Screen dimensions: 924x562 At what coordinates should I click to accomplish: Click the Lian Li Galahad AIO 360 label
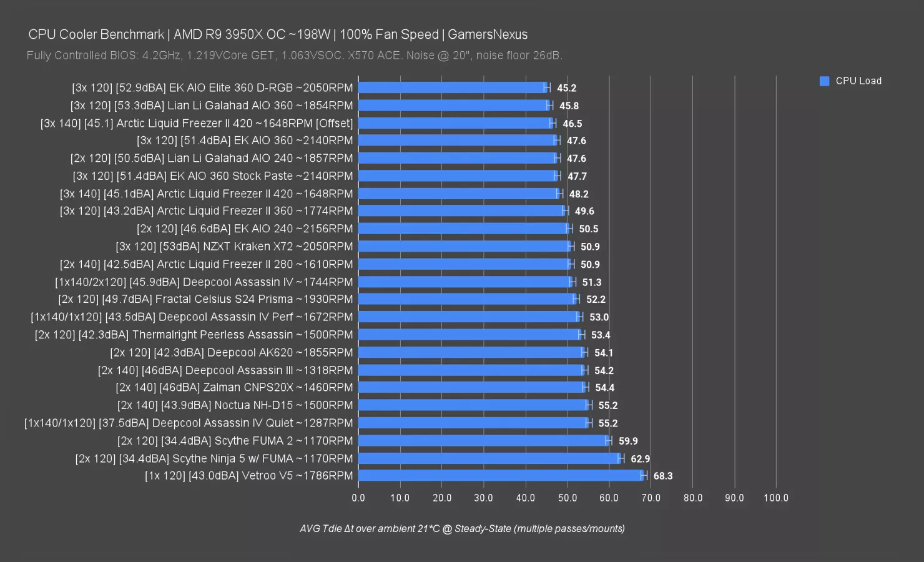point(212,106)
